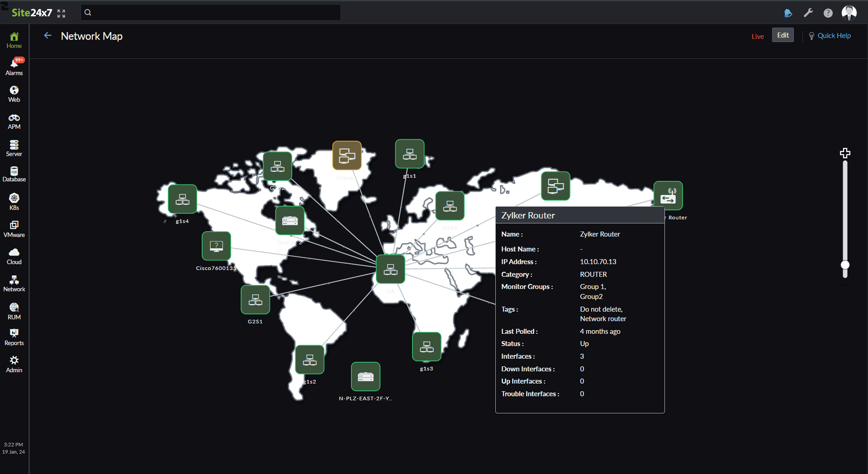Open the Cloud section
Viewport: 868px width, 474px height.
14,256
